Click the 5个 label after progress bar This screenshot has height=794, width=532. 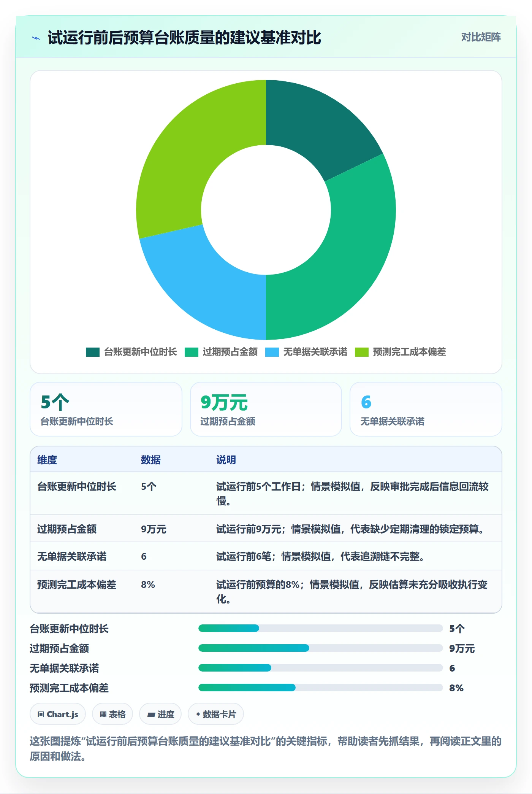click(x=457, y=629)
